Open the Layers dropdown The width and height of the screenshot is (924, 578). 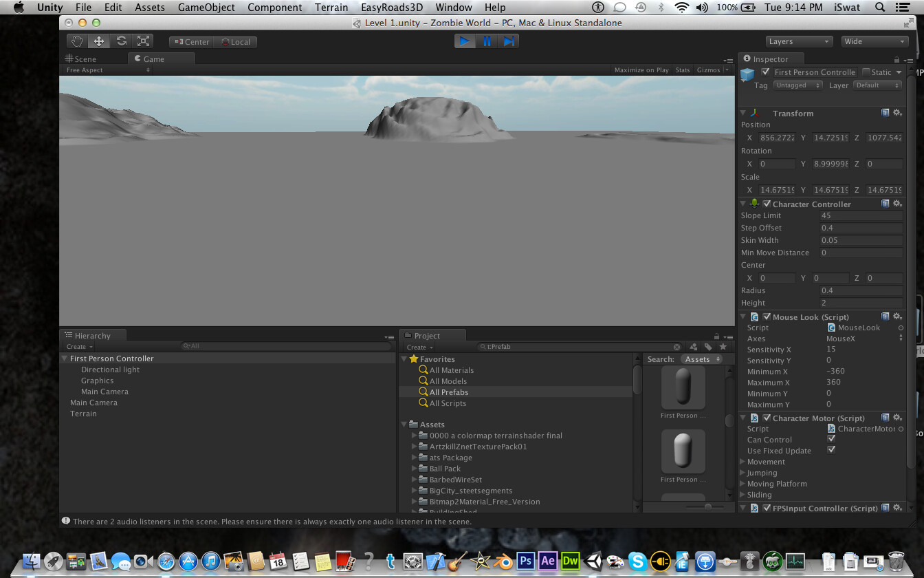[798, 41]
